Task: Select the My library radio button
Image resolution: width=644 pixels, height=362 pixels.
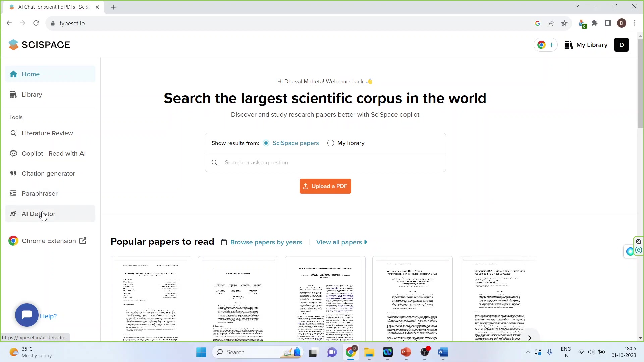Action: 331,143
